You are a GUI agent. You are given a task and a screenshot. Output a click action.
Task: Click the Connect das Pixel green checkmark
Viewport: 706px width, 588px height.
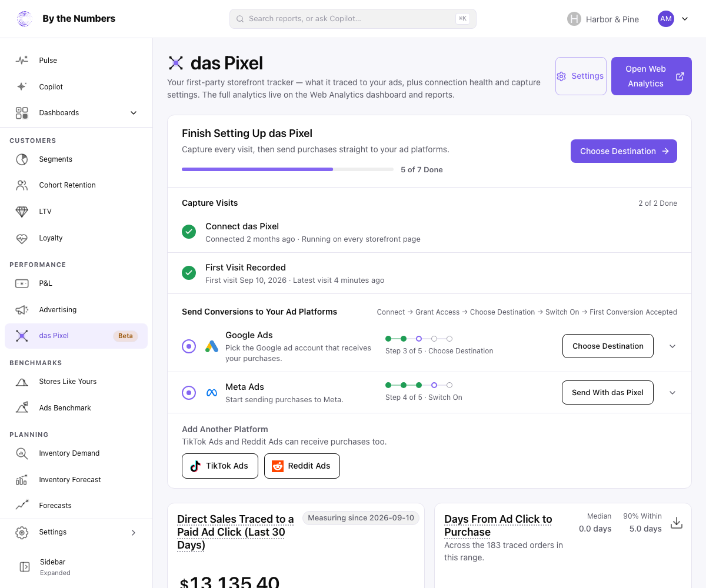(189, 232)
